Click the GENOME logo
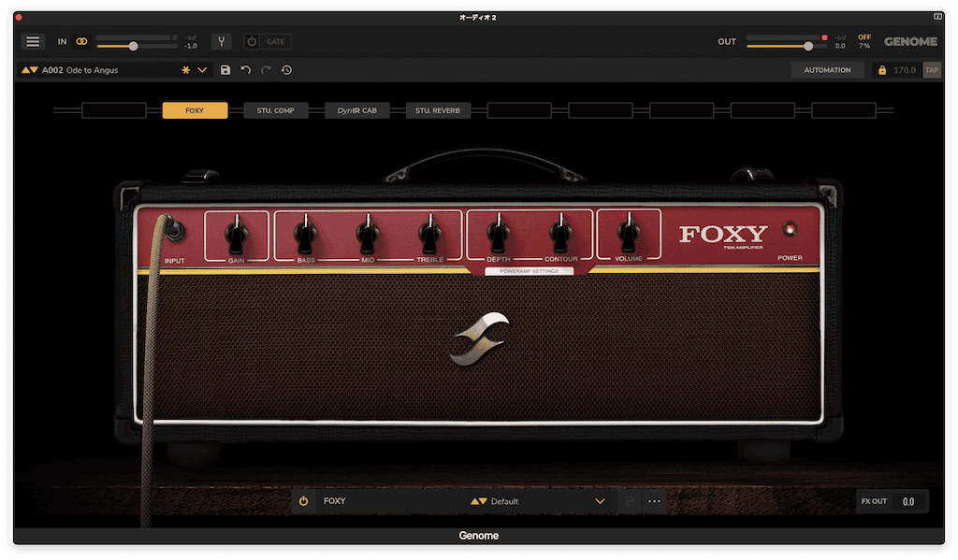958x560 pixels. pyautogui.click(x=910, y=41)
